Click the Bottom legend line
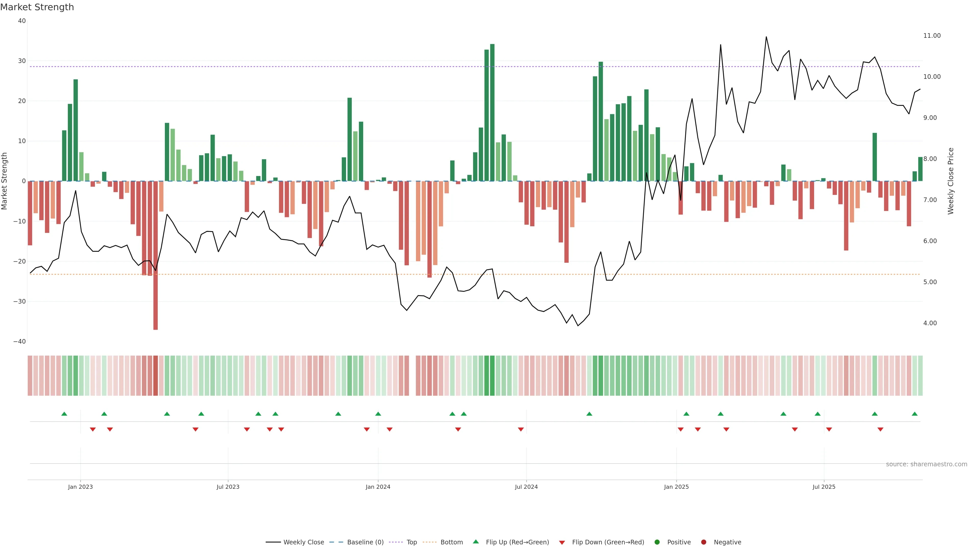980x551 pixels. pos(430,542)
